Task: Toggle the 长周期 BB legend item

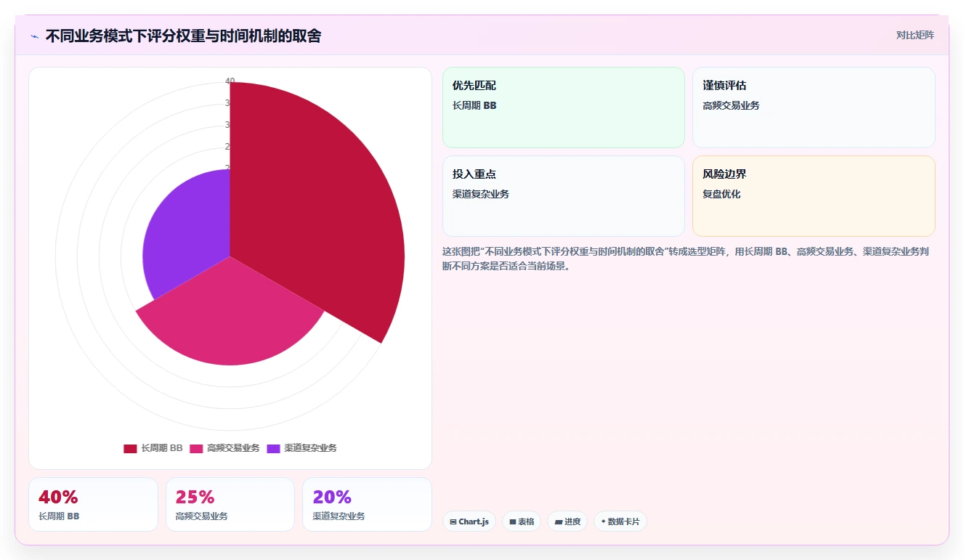Action: (x=153, y=448)
